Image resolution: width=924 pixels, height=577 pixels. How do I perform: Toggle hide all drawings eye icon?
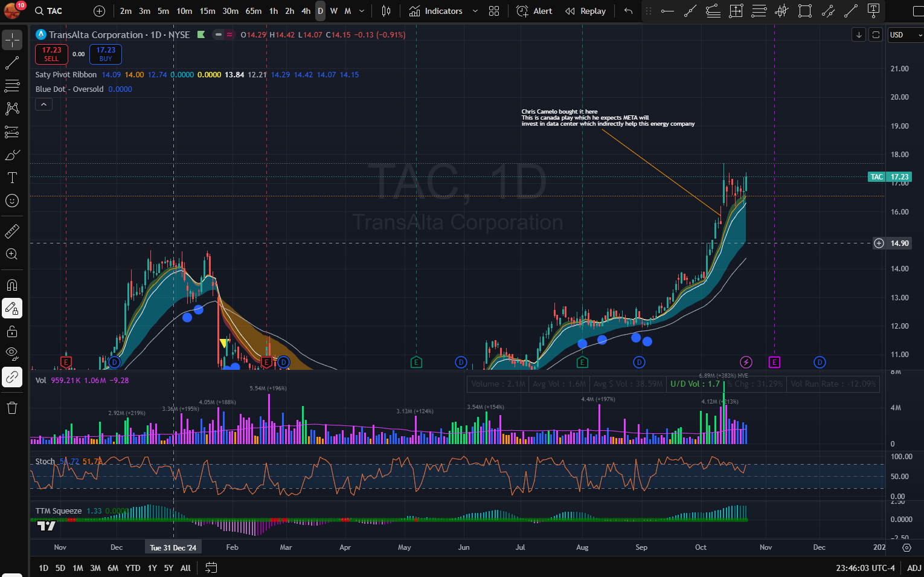[x=12, y=354]
